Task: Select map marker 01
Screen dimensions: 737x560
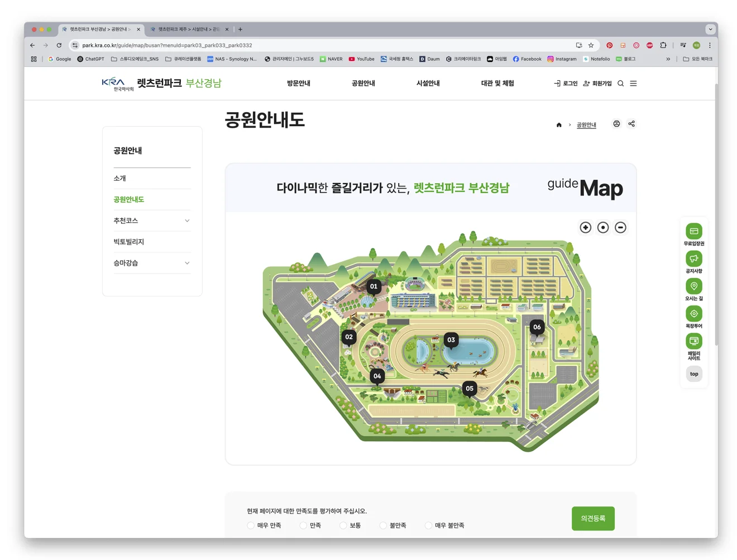Action: click(x=374, y=287)
